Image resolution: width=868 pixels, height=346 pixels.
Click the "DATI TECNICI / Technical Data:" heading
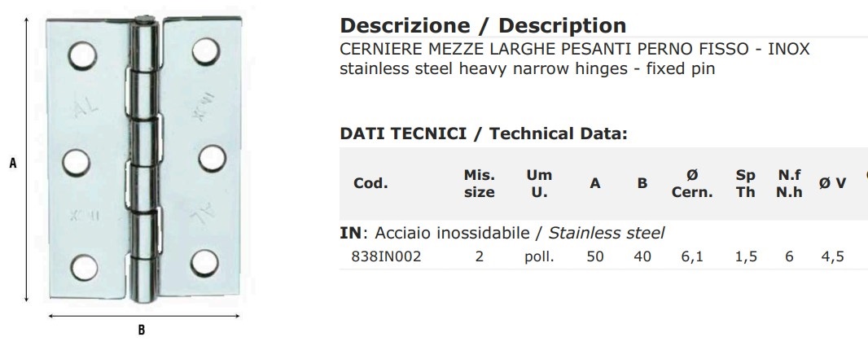484,134
